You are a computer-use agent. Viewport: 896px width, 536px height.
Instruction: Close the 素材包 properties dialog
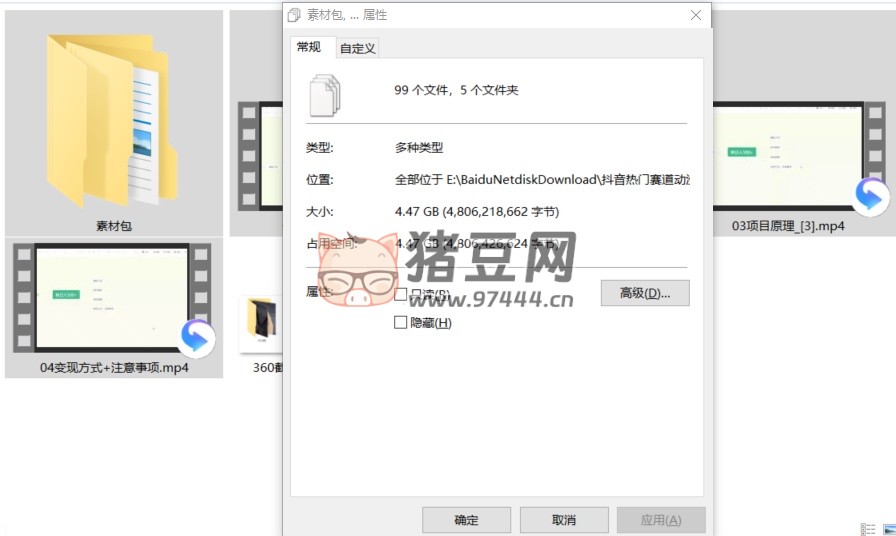pos(696,15)
